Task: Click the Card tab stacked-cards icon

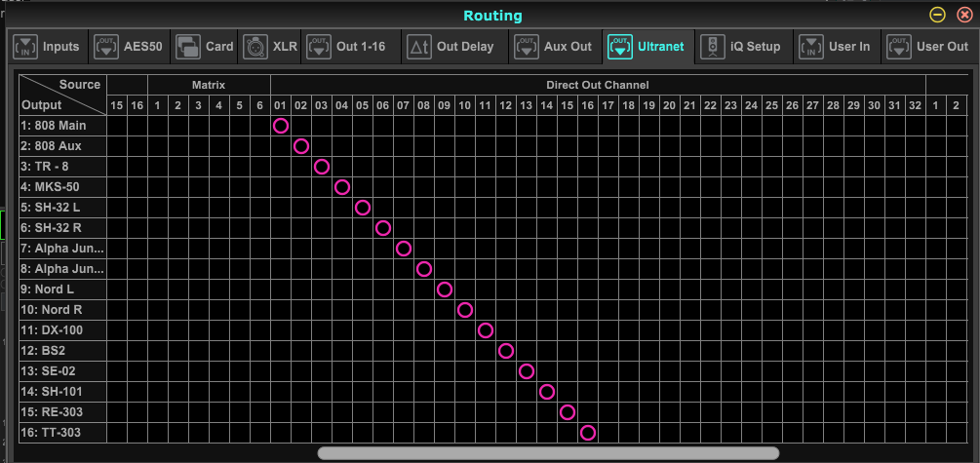Action: [x=188, y=47]
